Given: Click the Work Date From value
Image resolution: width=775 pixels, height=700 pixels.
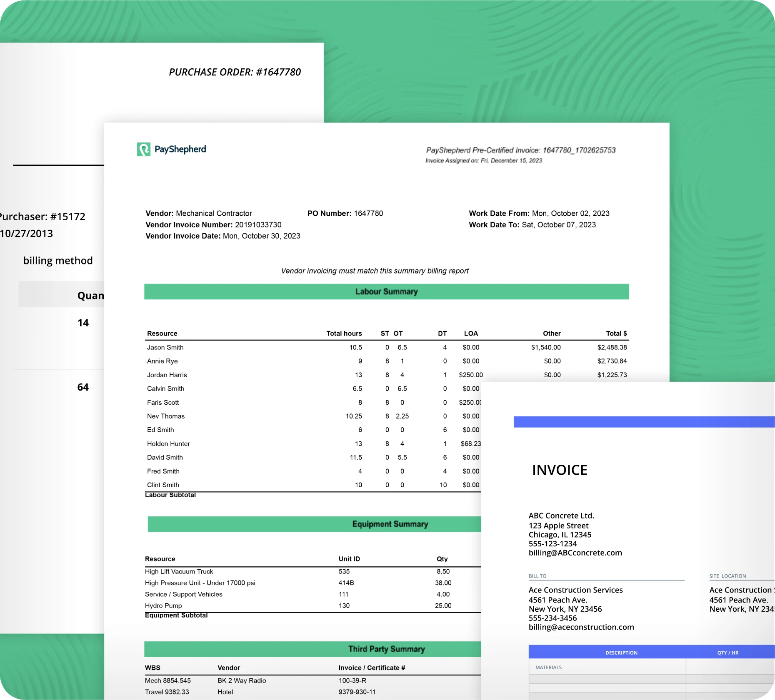Looking at the screenshot, I should point(571,213).
